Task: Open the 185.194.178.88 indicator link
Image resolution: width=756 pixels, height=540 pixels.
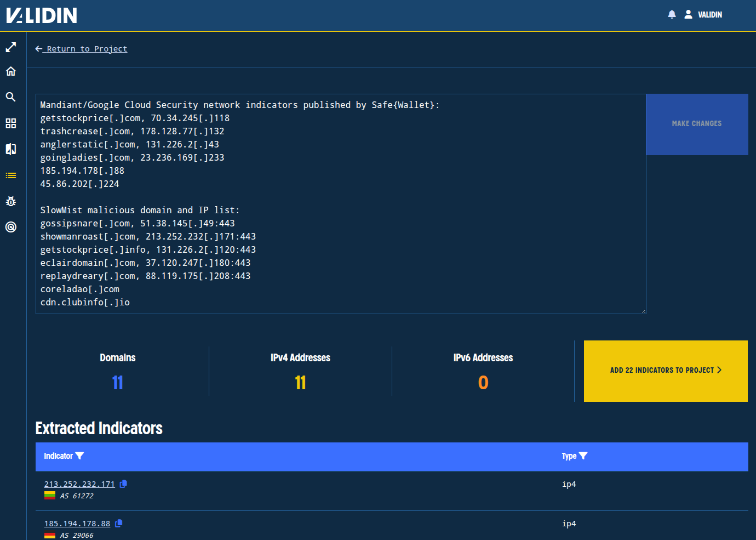Action: (77, 524)
